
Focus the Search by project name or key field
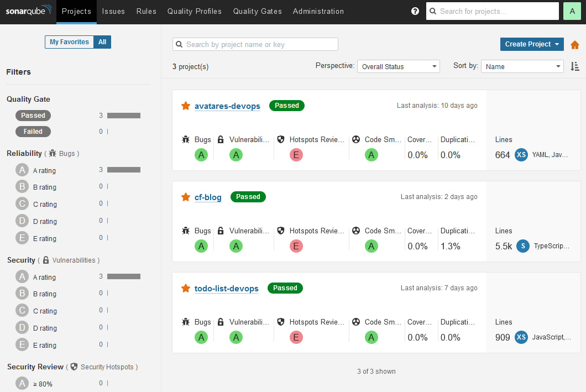[255, 44]
